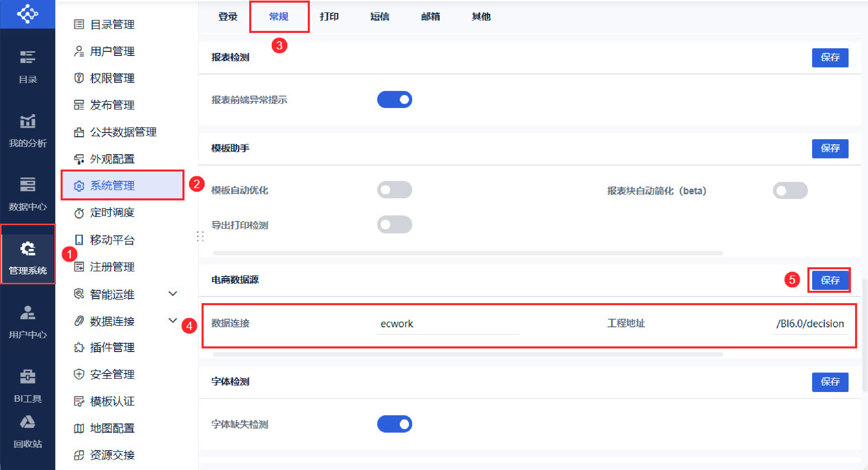Click 保存 in the 报表检测 section
The image size is (868, 470).
pyautogui.click(x=829, y=58)
